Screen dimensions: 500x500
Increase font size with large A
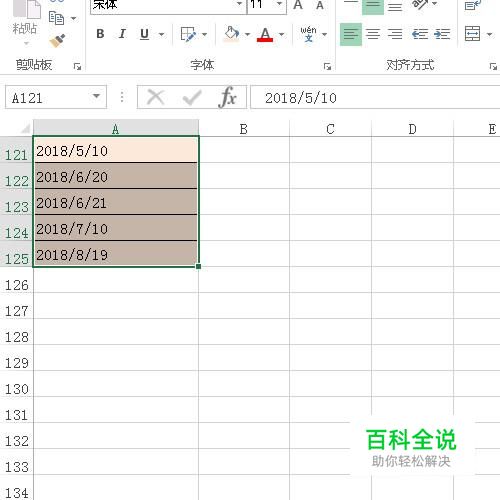click(x=298, y=5)
